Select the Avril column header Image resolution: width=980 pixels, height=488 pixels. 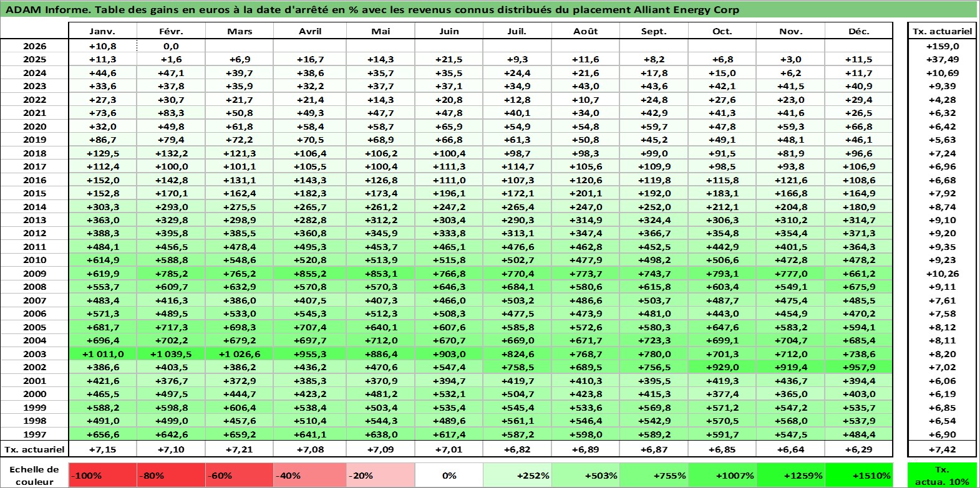pyautogui.click(x=310, y=31)
